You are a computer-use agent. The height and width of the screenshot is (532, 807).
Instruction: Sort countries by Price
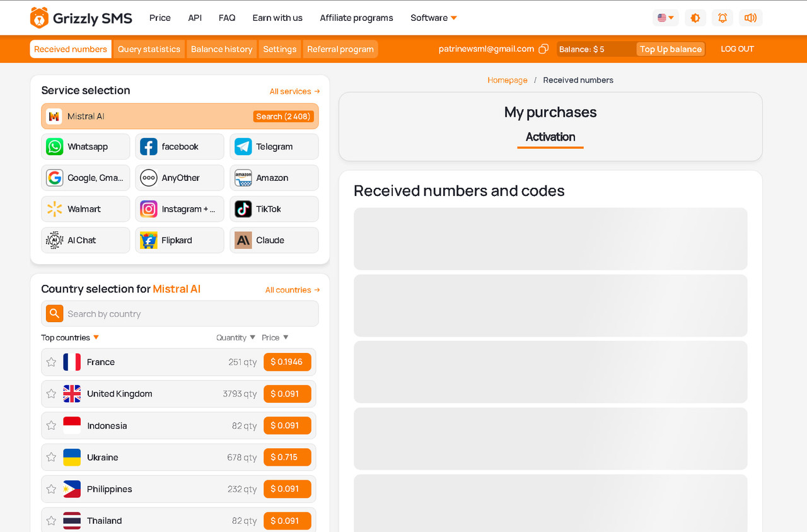[275, 338]
